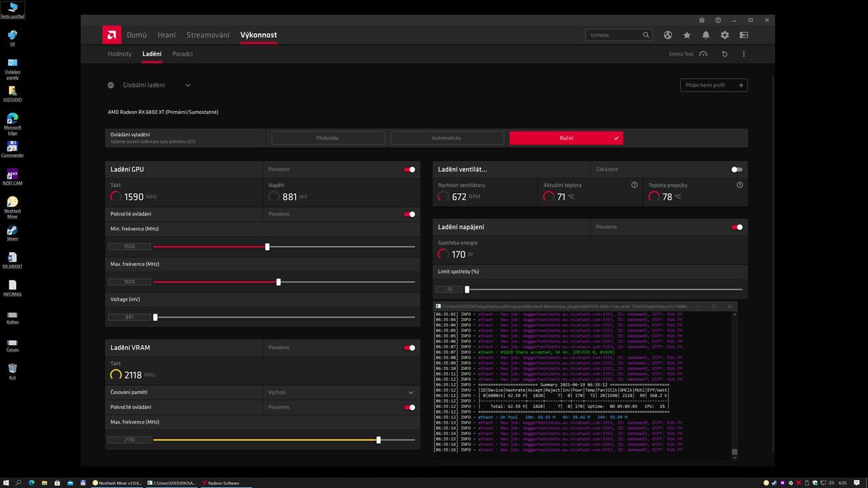Open the favorites star icon

(x=687, y=35)
